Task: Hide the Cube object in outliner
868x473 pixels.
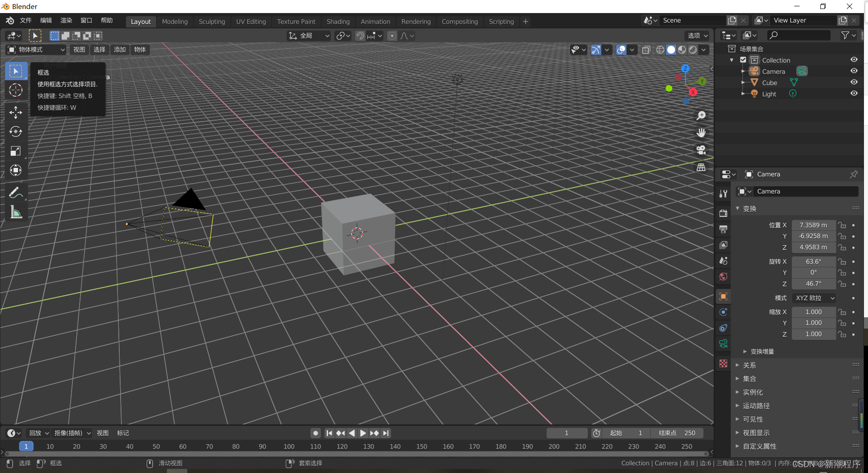Action: click(854, 82)
